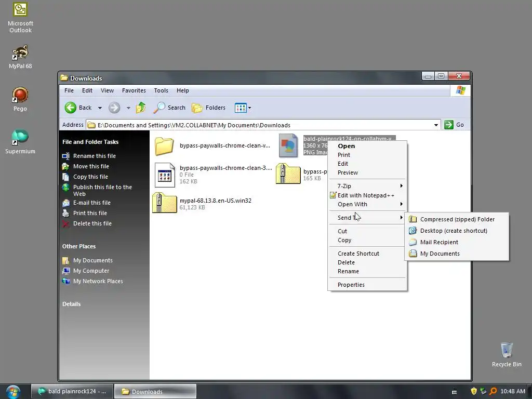This screenshot has width=532, height=399.
Task: Click the Mail Recipient envelope icon
Action: coord(413,242)
